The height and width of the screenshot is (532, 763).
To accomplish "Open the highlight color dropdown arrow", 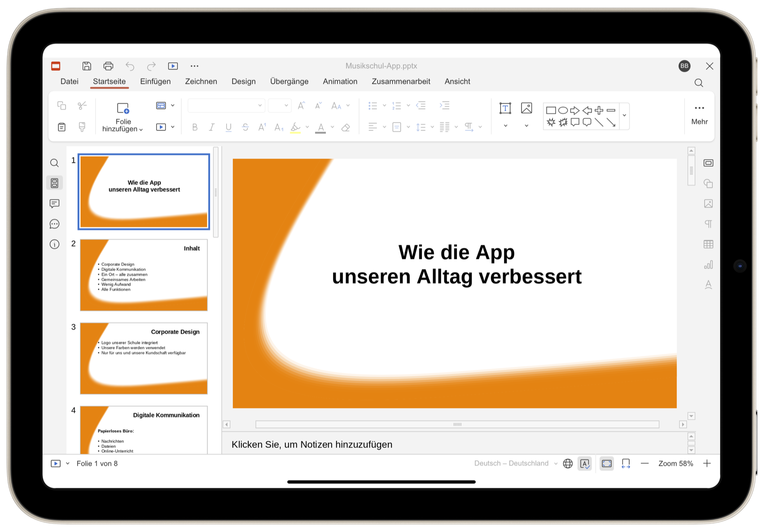I will click(x=307, y=127).
